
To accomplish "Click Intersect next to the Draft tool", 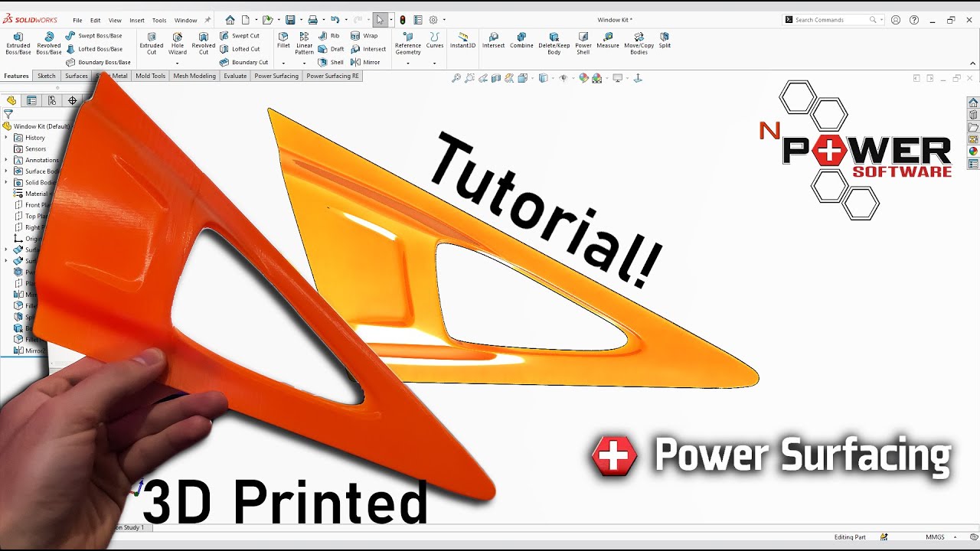I will click(368, 49).
